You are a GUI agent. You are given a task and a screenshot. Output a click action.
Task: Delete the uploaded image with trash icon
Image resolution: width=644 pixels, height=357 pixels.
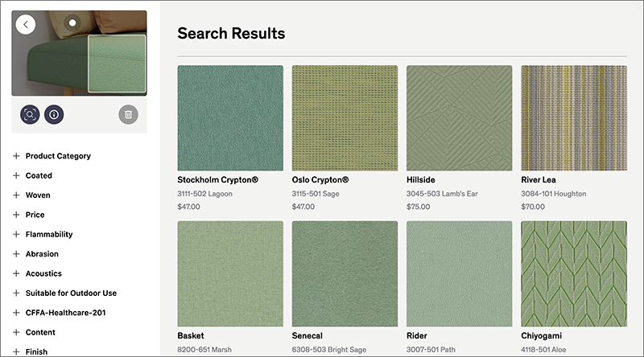point(128,115)
